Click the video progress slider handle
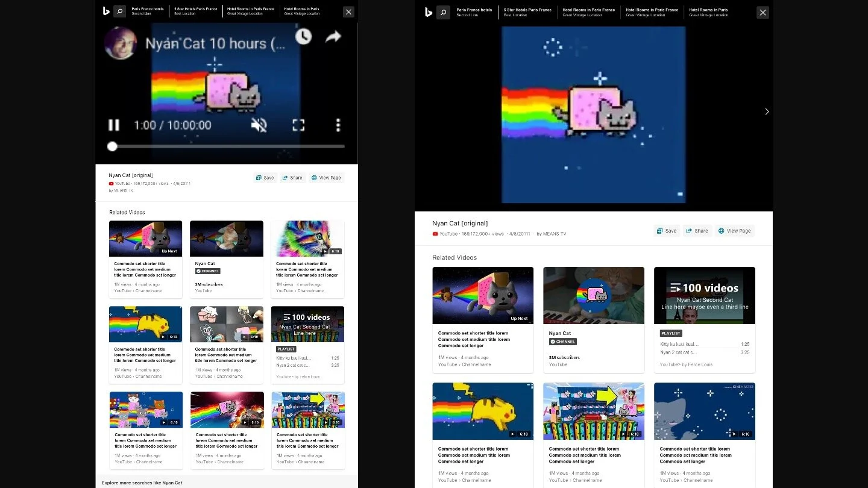Screen dimensions: 868x488 point(112,146)
